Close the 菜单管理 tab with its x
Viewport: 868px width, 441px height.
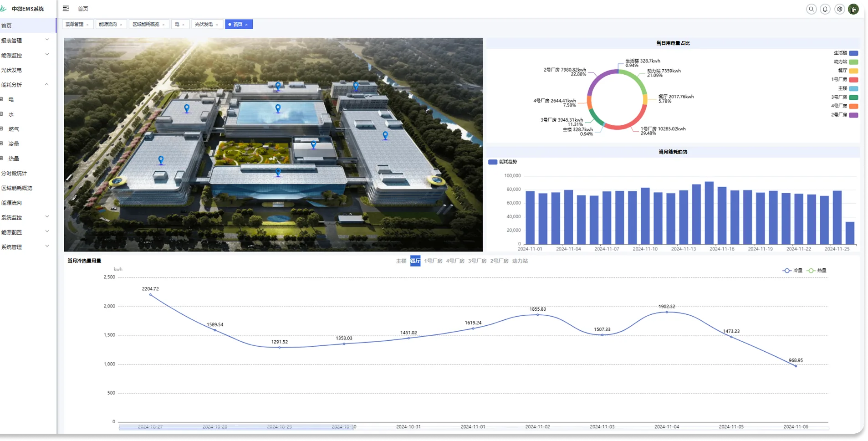[87, 25]
